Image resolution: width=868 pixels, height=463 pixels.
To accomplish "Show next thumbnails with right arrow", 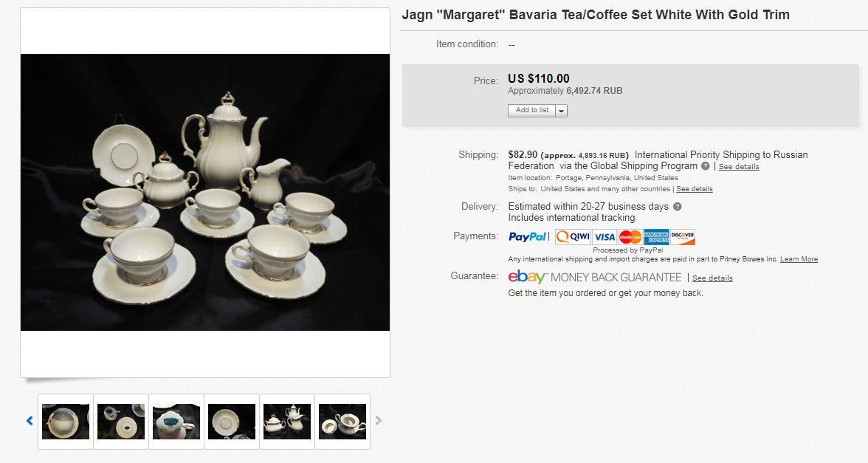I will (x=379, y=421).
